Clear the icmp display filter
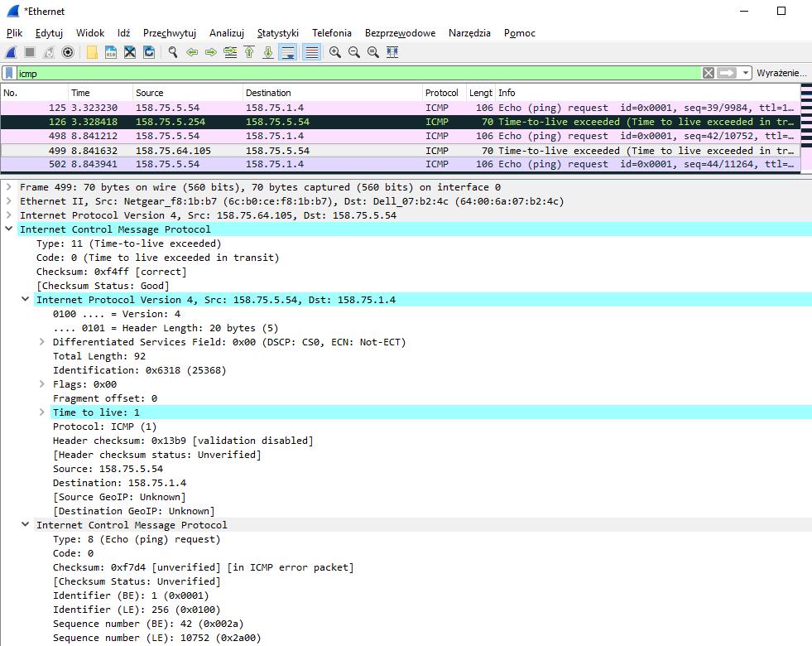Screen dimensions: 812x646 coord(709,73)
